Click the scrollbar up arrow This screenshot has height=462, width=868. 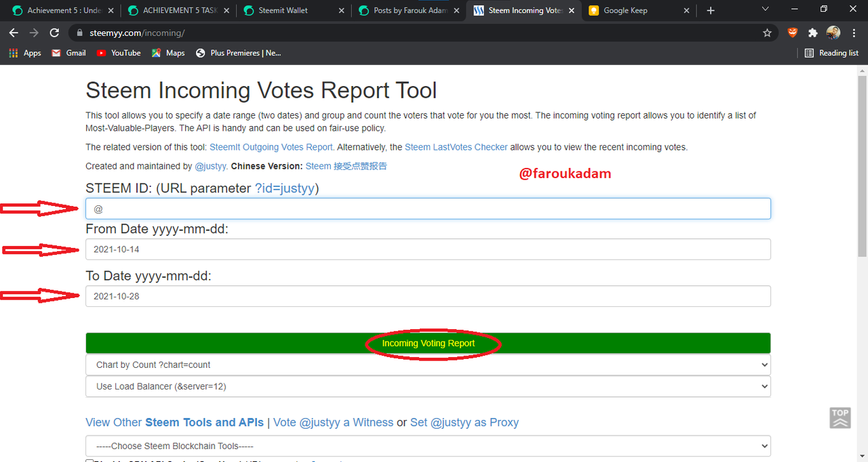pos(862,70)
